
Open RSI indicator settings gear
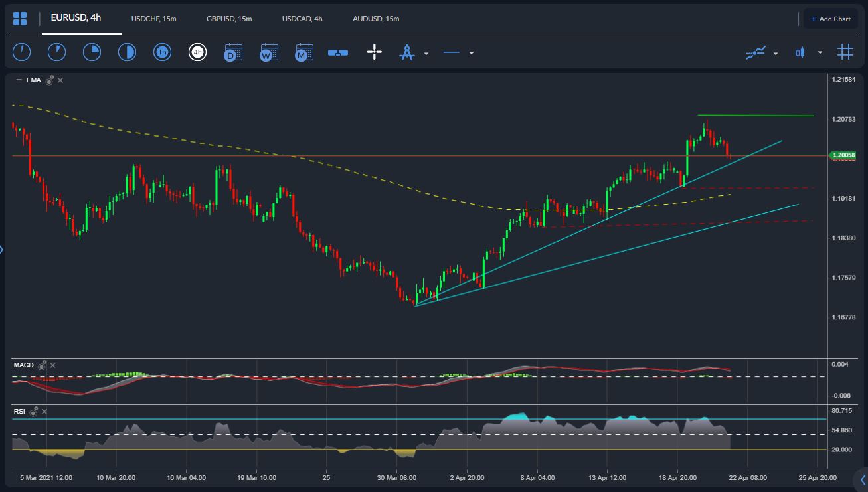[32, 412]
